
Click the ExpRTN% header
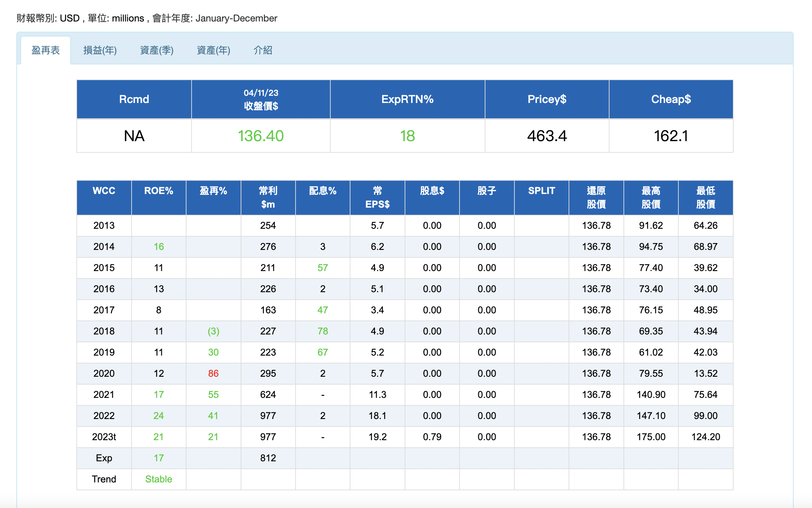point(407,99)
